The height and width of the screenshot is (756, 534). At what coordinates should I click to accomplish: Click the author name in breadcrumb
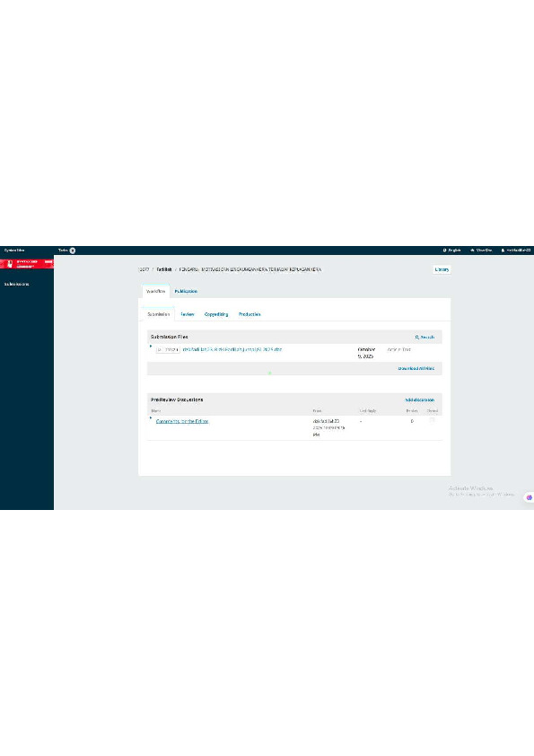click(164, 269)
